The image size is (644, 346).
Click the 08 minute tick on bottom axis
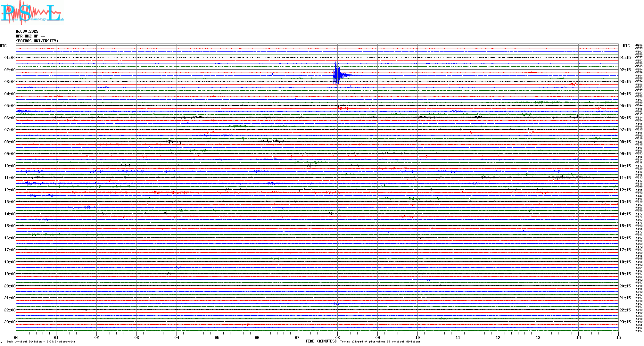[x=337, y=337]
